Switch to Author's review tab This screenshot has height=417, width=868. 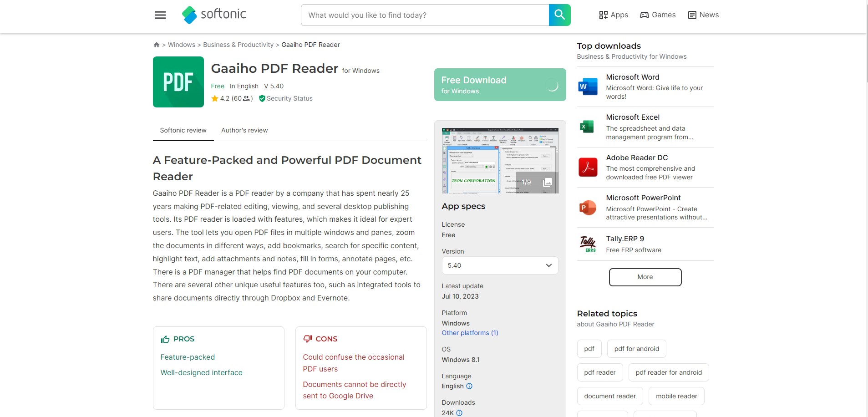click(244, 131)
